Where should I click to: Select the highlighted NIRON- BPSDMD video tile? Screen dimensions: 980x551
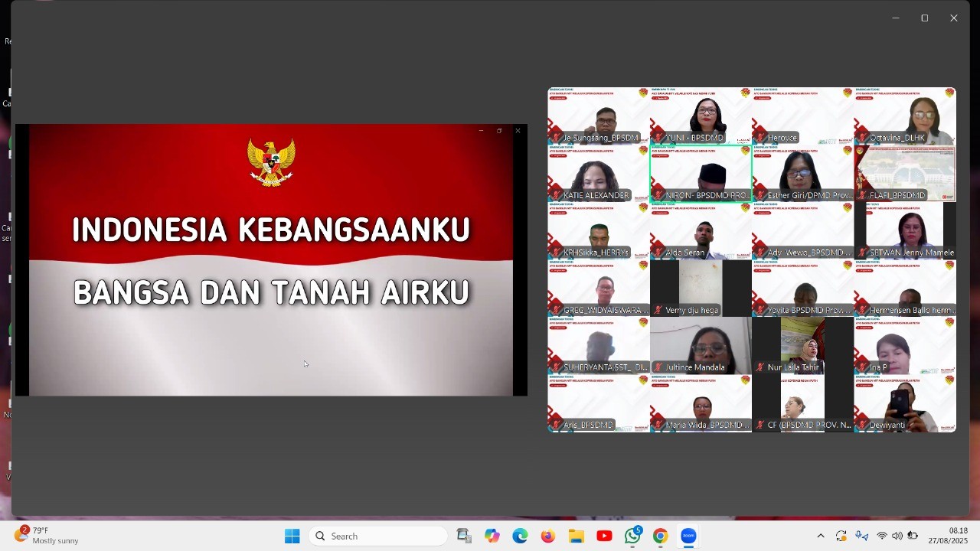coord(701,173)
